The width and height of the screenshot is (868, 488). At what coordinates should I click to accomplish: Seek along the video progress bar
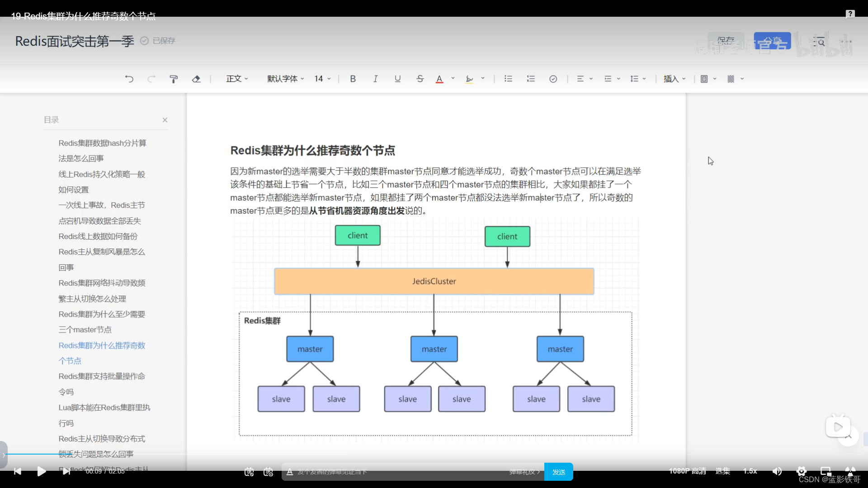(434, 454)
